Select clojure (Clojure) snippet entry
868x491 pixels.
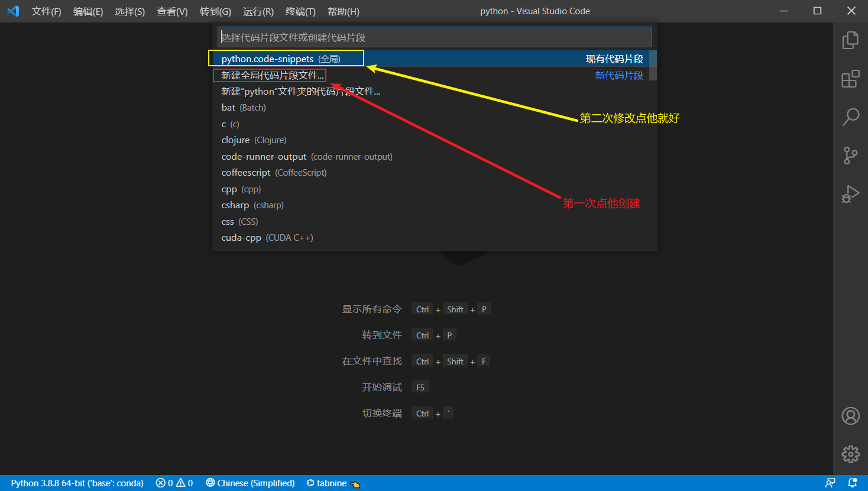(430, 140)
